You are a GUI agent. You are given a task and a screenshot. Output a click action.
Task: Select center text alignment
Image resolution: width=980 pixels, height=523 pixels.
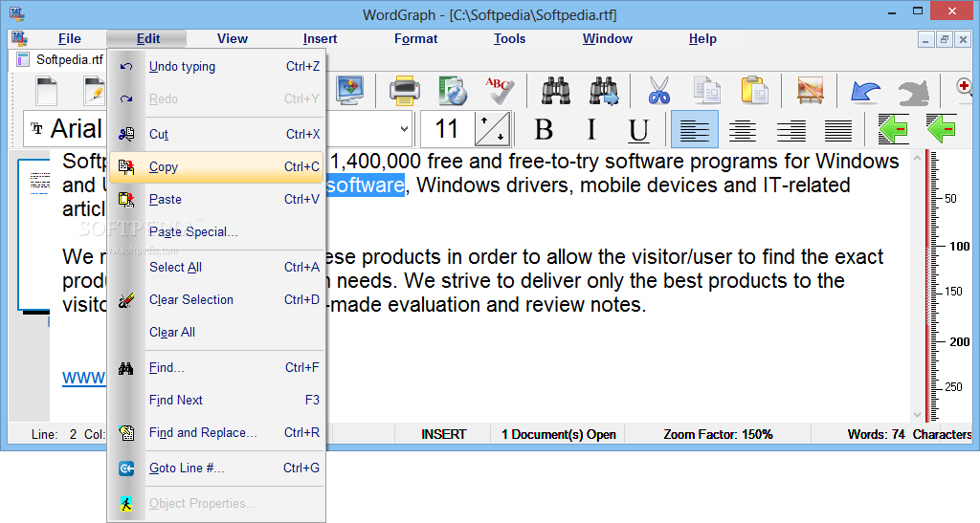click(743, 130)
